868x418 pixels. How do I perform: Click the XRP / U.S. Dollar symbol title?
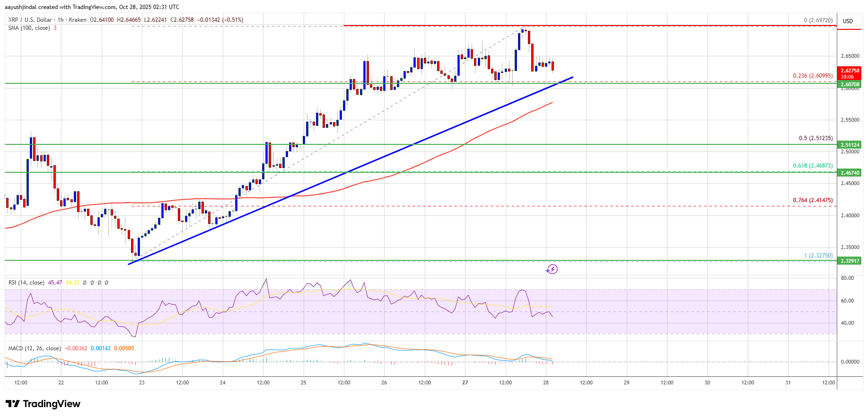point(30,20)
